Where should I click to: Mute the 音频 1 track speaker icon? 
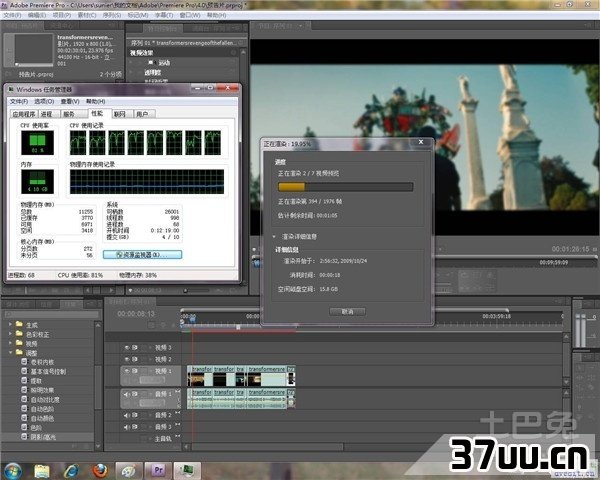point(127,393)
